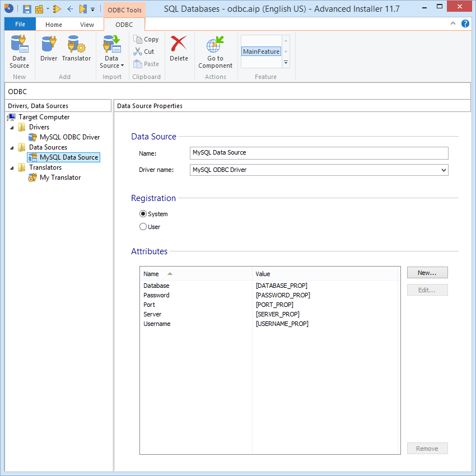Open Help with the question mark icon
The image size is (476, 476).
465,24
